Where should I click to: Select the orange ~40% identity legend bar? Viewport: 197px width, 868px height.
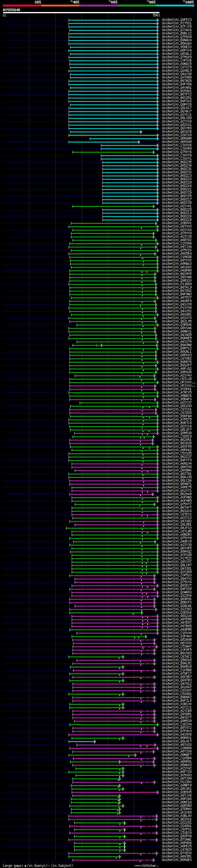pos(60,6)
